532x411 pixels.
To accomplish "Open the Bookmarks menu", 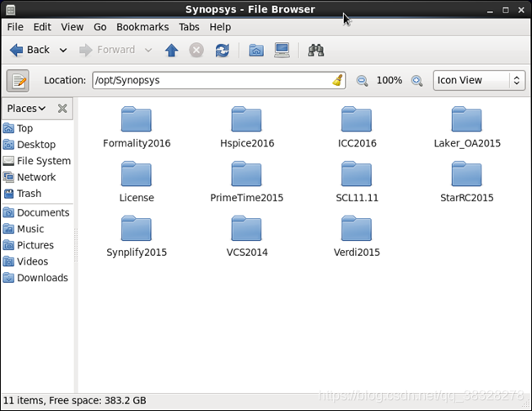I will click(142, 27).
